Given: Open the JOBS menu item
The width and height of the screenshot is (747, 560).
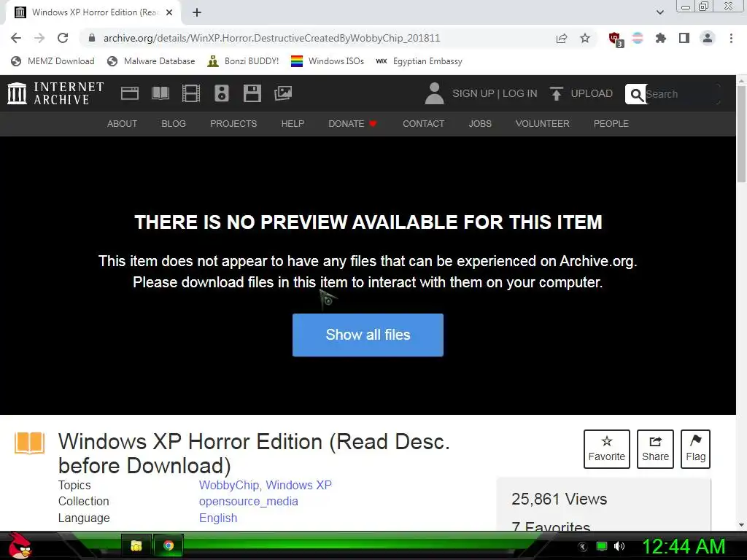Looking at the screenshot, I should pyautogui.click(x=480, y=124).
